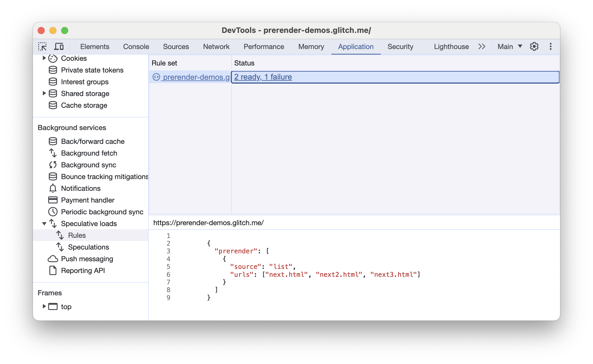
Task: Click the Background sync icon
Action: coord(52,165)
